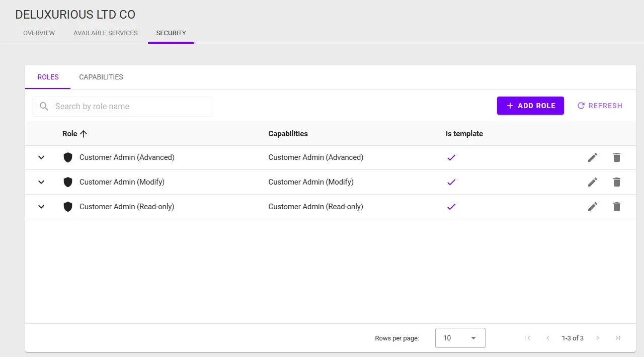Viewport: 644px width, 357px height.
Task: Click the Customer Admin (Read-only) role name
Action: pos(127,207)
